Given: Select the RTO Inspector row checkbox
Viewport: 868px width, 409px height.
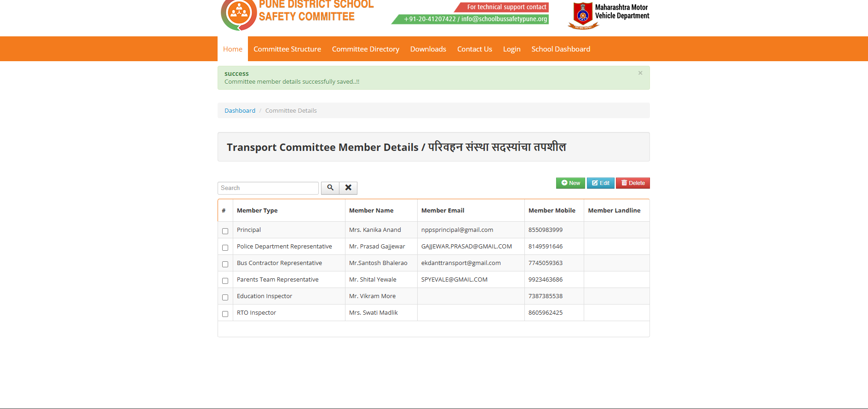Looking at the screenshot, I should tap(225, 314).
